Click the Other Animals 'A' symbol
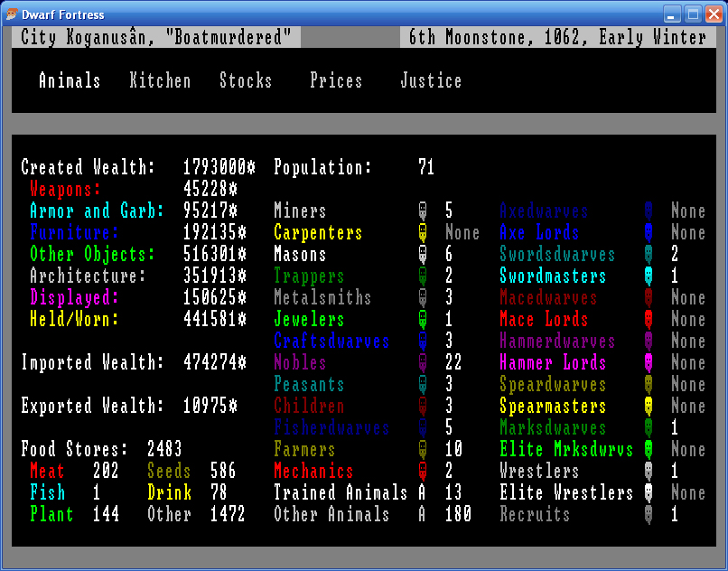Screen dimensions: 728x571 (422, 514)
